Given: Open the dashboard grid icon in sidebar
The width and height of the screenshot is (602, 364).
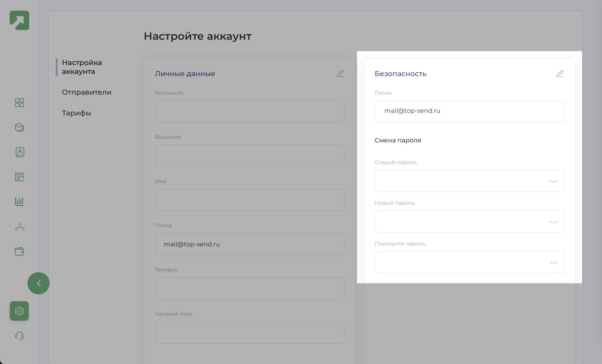Looking at the screenshot, I should (19, 103).
